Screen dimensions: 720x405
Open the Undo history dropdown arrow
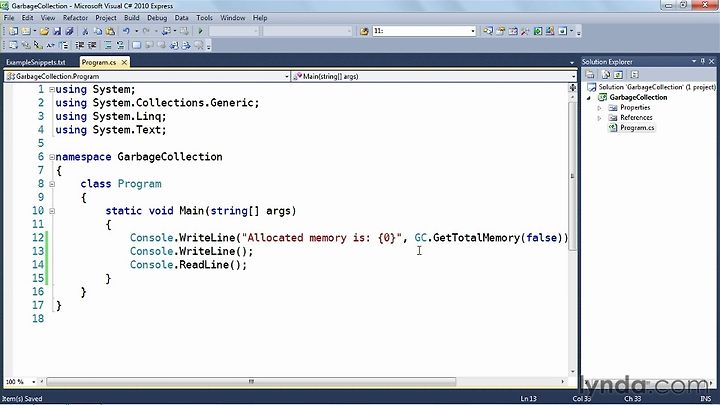click(x=136, y=31)
